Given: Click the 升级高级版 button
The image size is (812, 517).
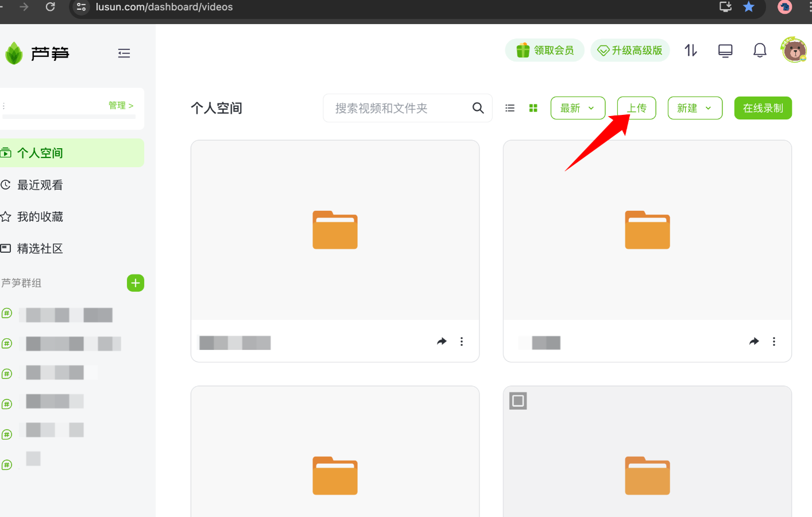Looking at the screenshot, I should pos(630,51).
